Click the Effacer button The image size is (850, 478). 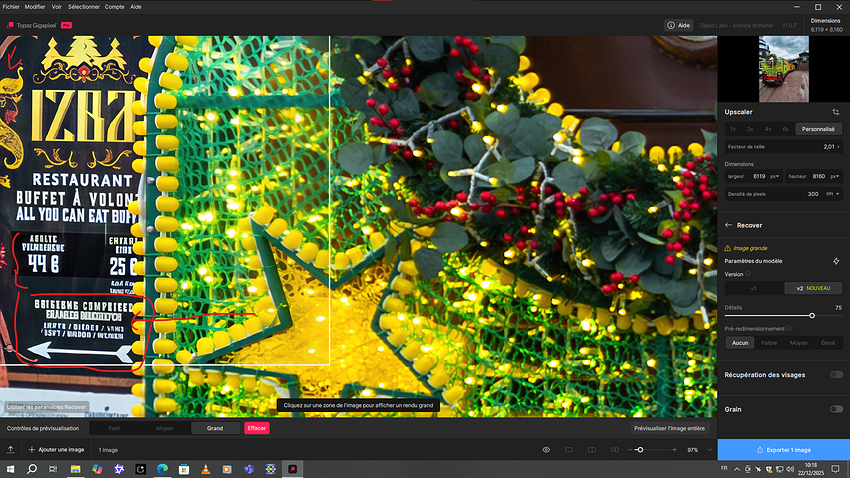[257, 428]
